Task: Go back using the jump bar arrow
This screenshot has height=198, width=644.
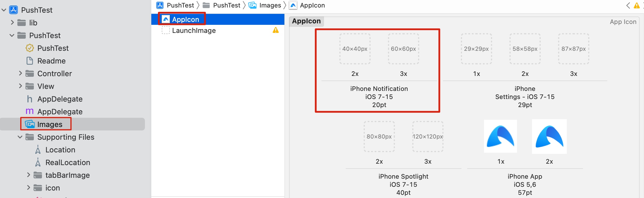Action: coord(628,5)
